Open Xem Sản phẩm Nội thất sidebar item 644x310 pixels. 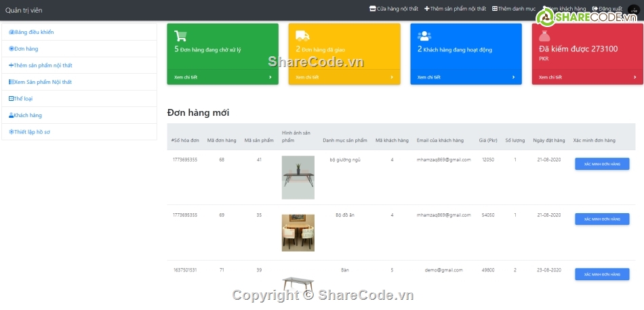coord(42,82)
